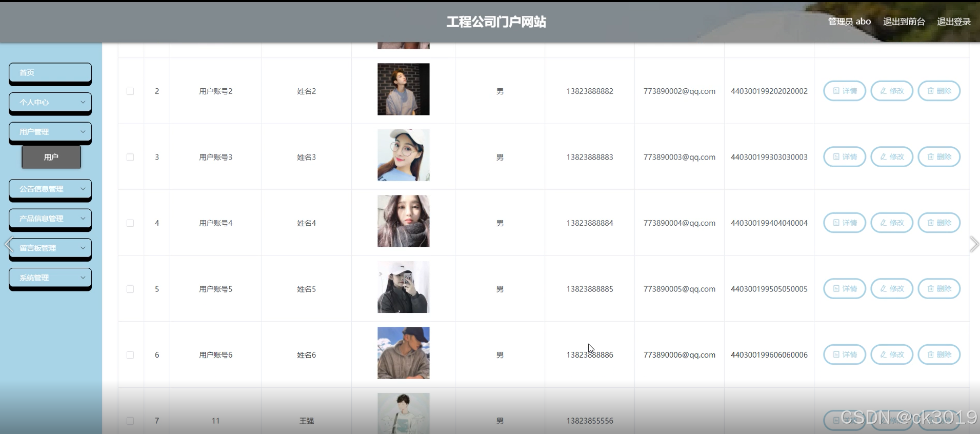Go to previous slide with left arrow
980x434 pixels.
point(9,244)
